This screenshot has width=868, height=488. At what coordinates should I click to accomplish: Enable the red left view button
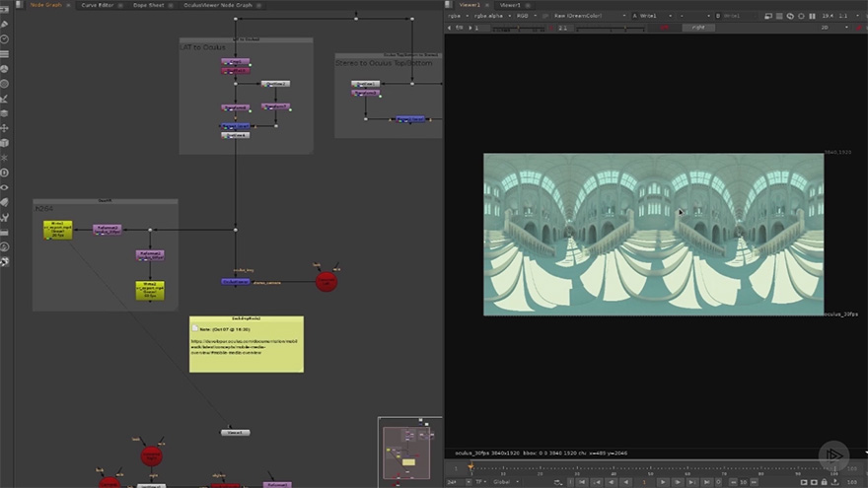pos(664,28)
